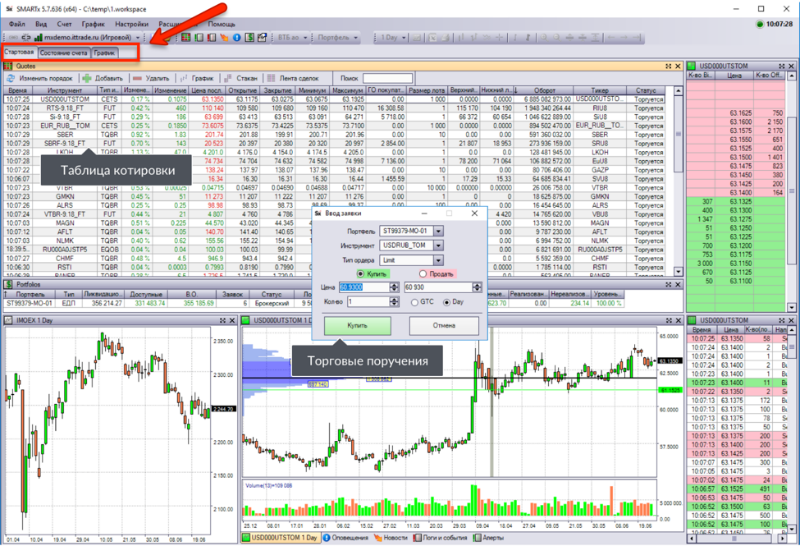This screenshot has height=546, width=800.
Task: Open the Портфель dropdown in order dialog
Action: click(438, 231)
